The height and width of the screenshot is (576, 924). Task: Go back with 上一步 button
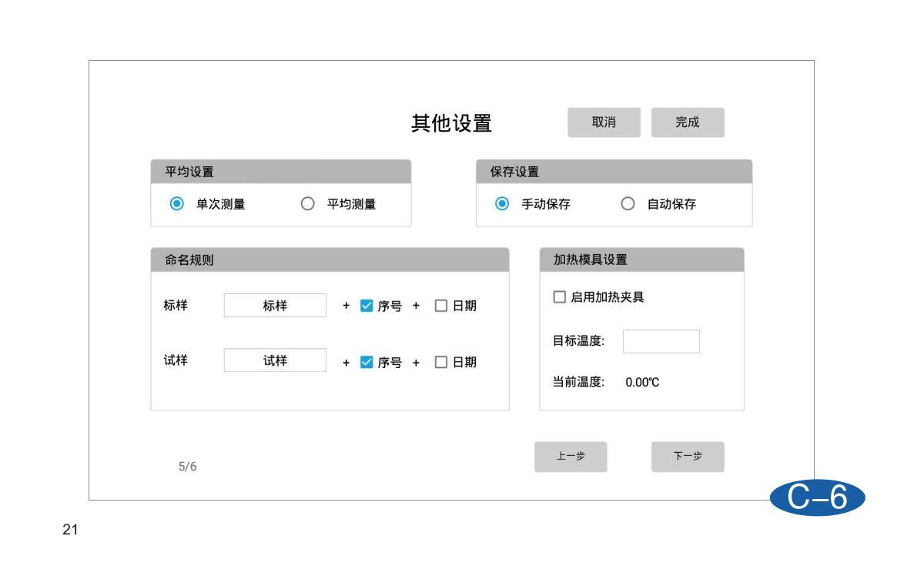(x=571, y=457)
